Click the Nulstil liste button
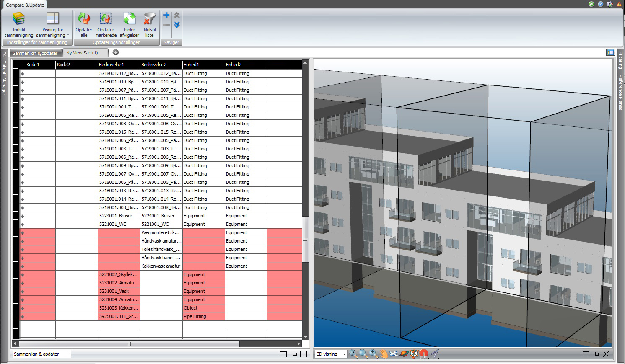 coord(150,23)
